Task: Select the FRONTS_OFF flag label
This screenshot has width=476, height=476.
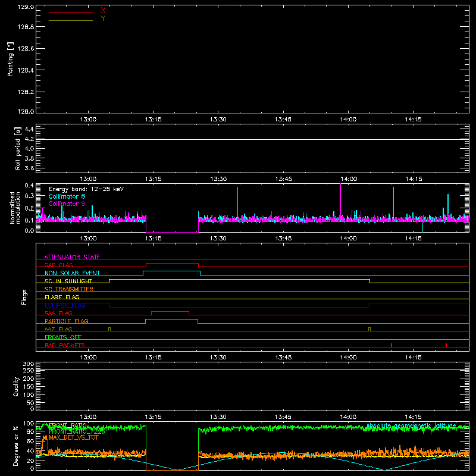Action: click(63, 337)
